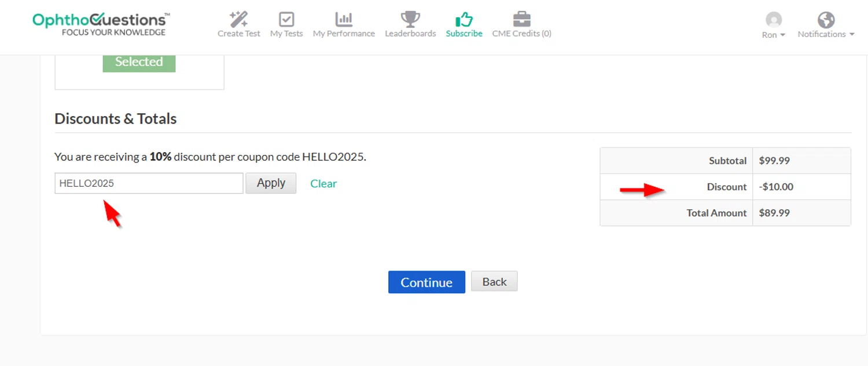Click the Create Test magic wand icon
The image size is (868, 366).
coord(238,19)
